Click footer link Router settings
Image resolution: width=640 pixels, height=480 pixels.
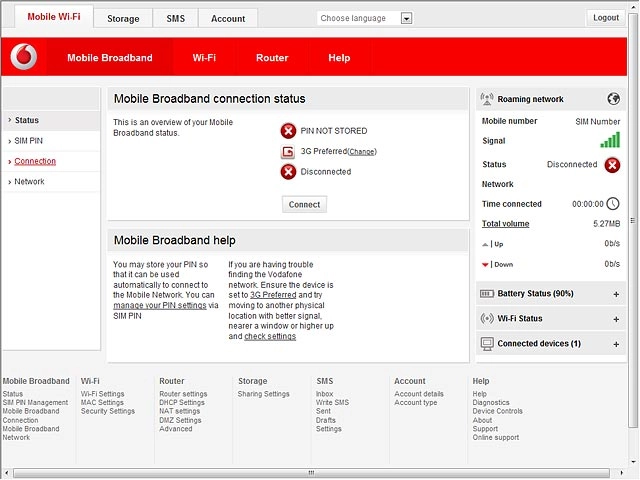point(183,394)
